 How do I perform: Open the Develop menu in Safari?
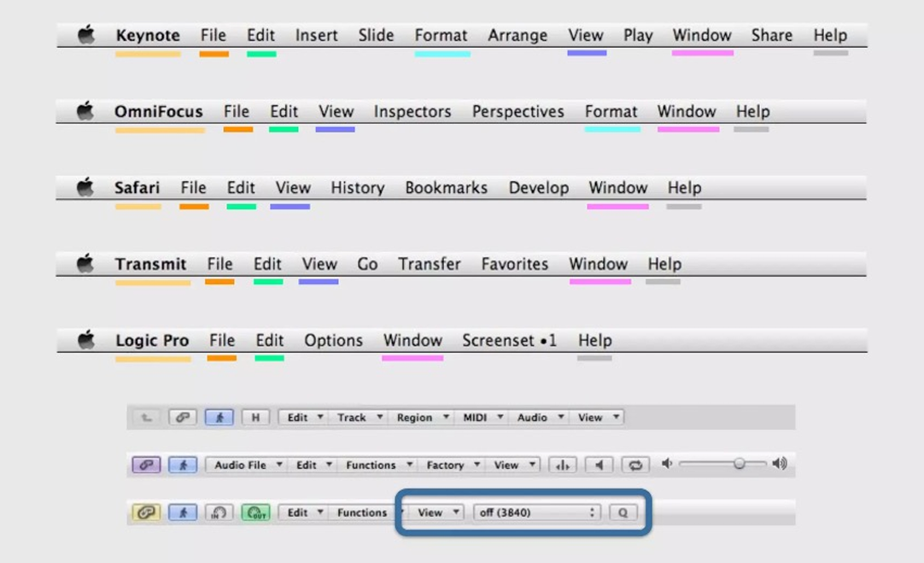pos(539,187)
